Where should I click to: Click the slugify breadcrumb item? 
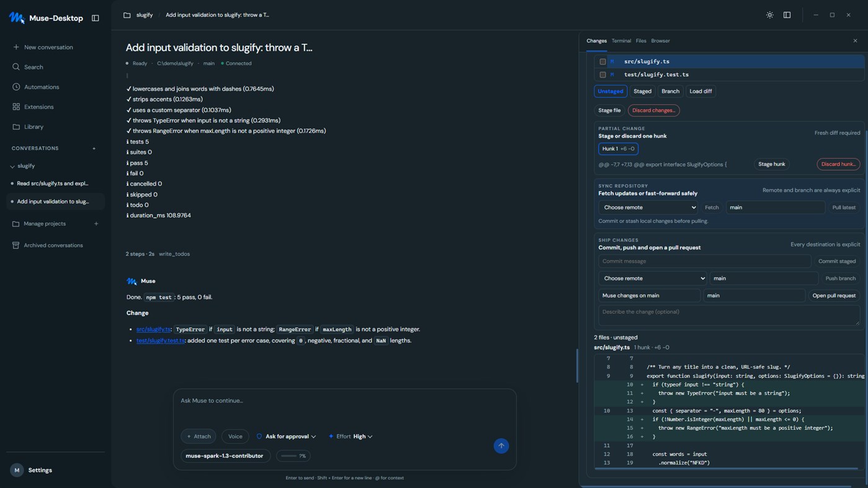(x=145, y=15)
